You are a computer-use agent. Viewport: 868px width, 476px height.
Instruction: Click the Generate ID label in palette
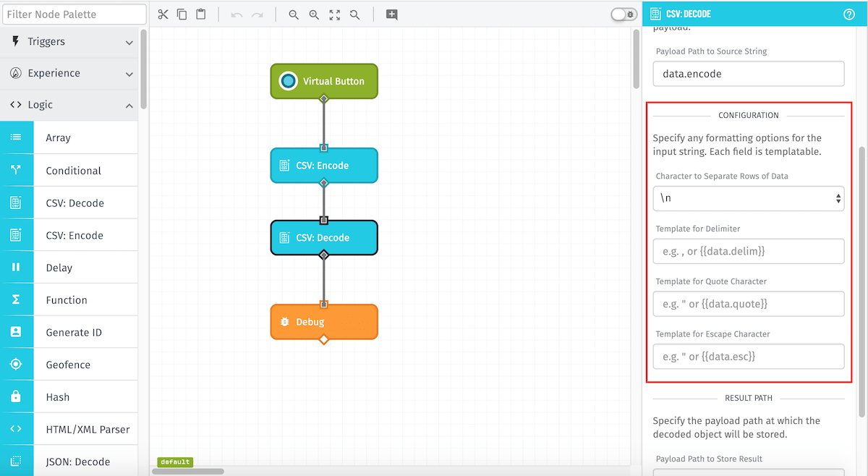74,333
